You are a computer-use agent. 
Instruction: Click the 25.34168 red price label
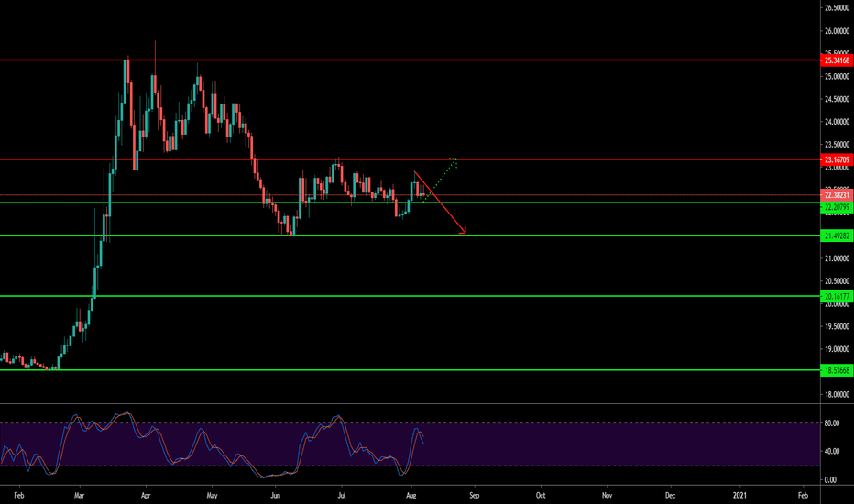pyautogui.click(x=836, y=60)
